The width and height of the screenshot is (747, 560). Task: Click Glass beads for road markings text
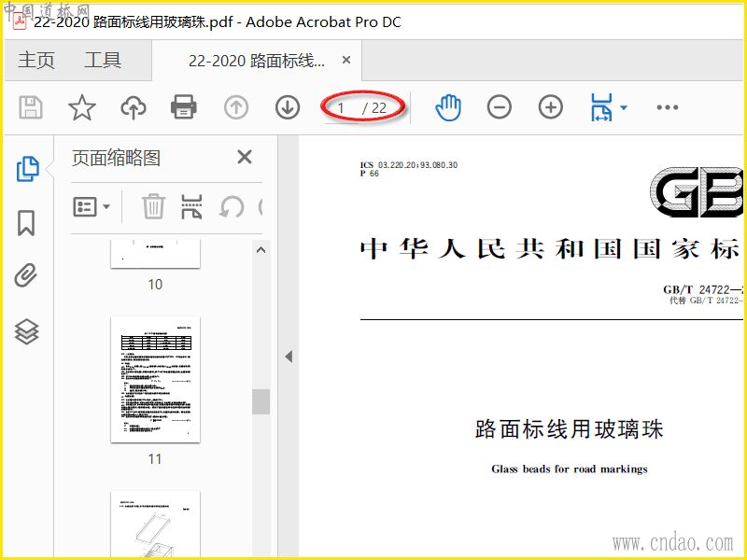(x=570, y=469)
